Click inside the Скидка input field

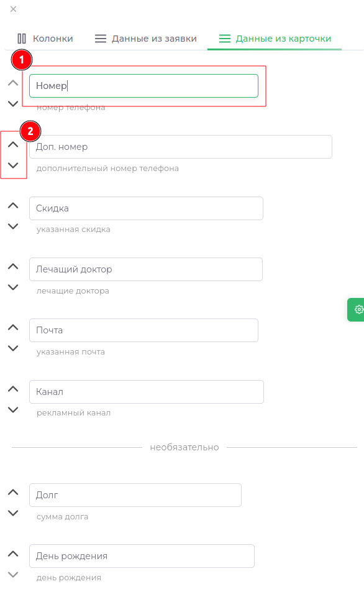(146, 208)
